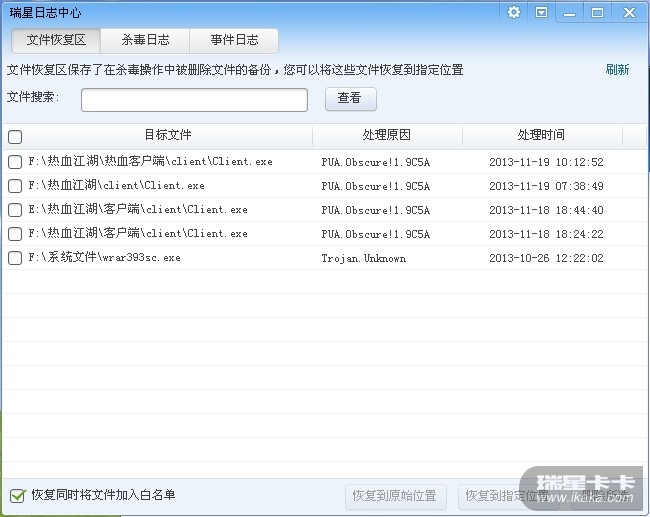Click the 查看 search button
The width and height of the screenshot is (650, 517).
tap(351, 99)
